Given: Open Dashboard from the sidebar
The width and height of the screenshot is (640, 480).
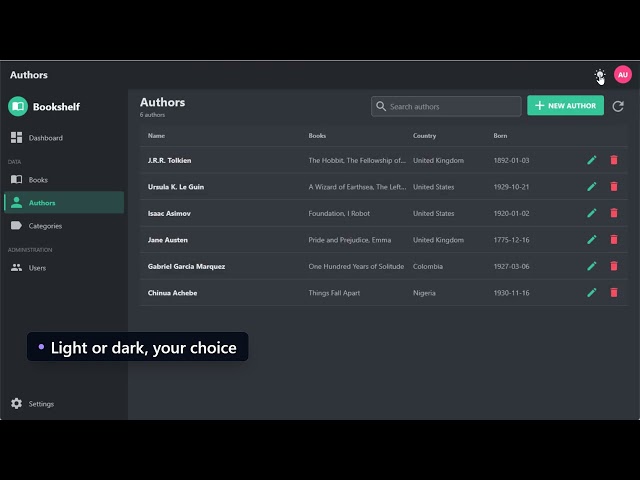Looking at the screenshot, I should (64, 138).
